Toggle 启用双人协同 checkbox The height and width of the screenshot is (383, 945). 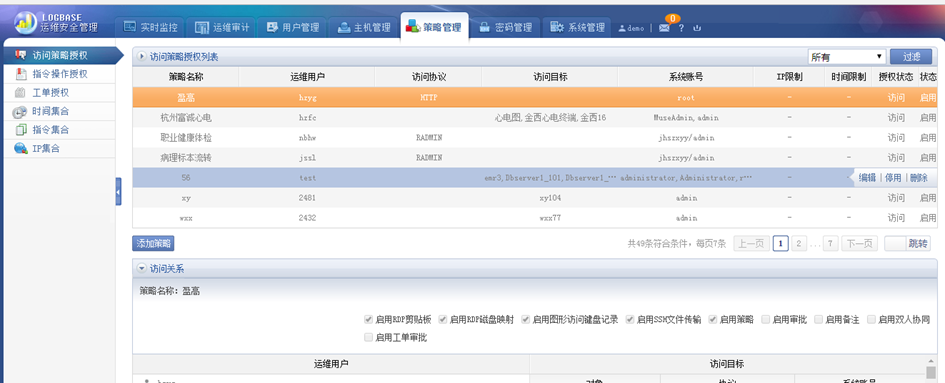(871, 320)
